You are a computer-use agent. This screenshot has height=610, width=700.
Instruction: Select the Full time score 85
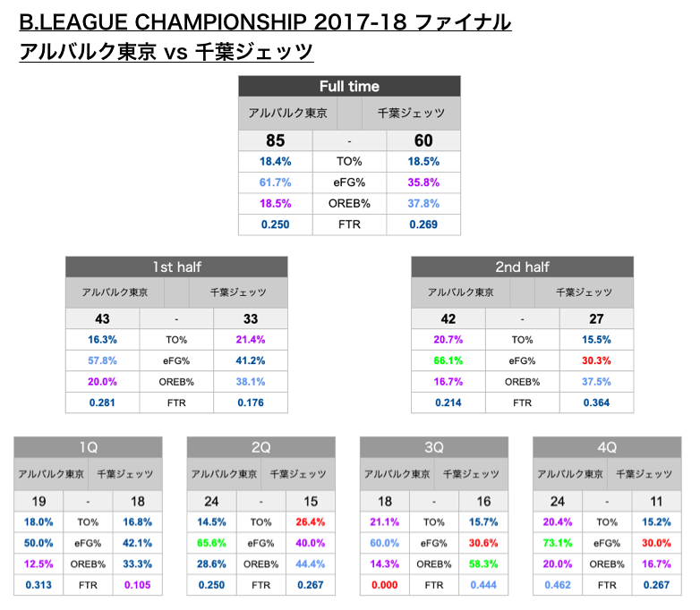[x=275, y=140]
